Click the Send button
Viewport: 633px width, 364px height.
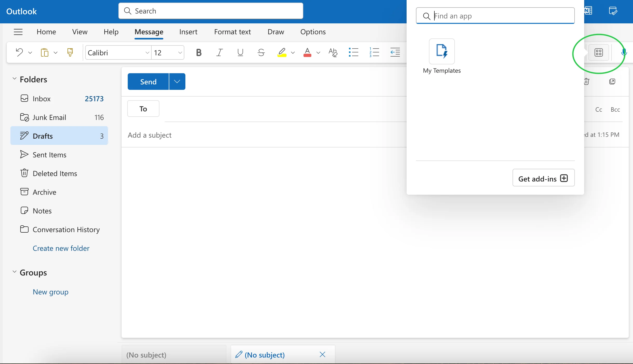(148, 82)
